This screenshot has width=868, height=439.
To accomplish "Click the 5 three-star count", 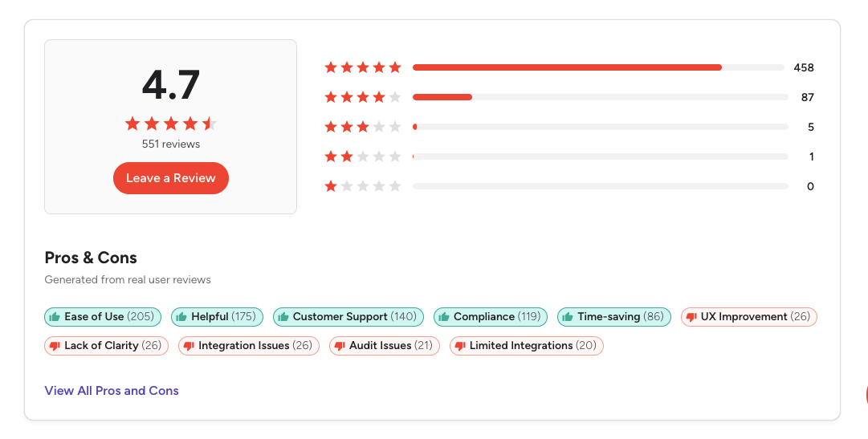I will click(x=811, y=127).
